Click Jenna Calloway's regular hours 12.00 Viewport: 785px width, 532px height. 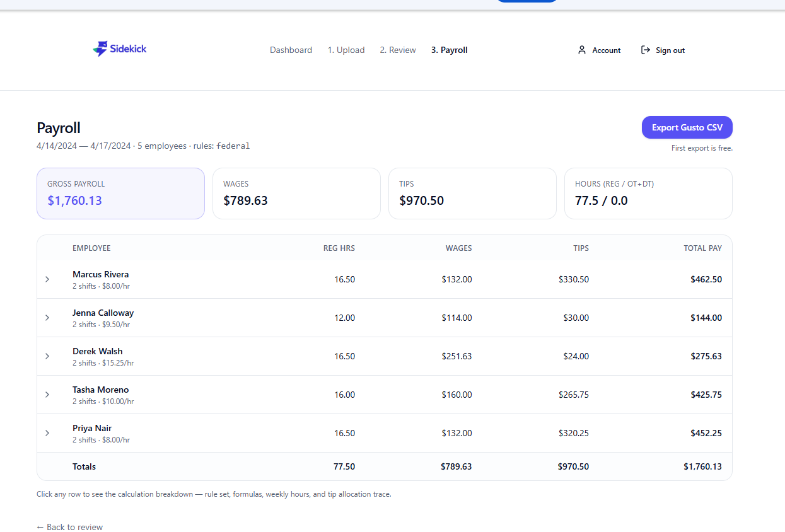pos(344,318)
